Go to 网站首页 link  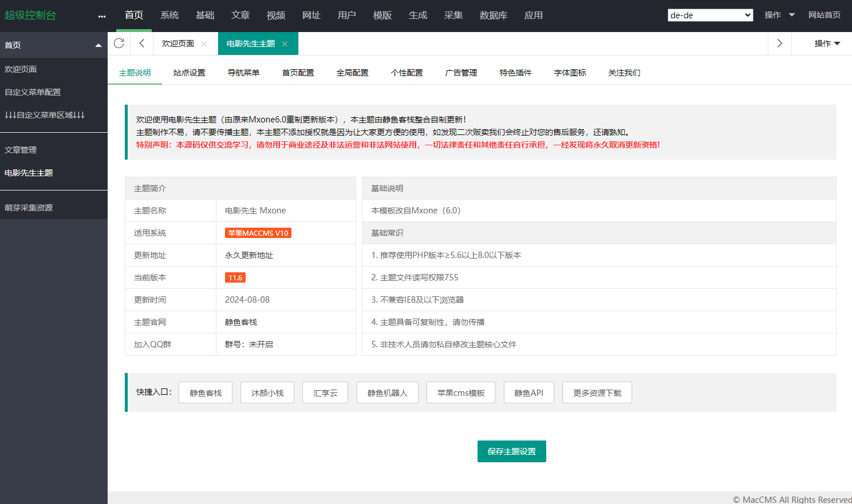[824, 15]
